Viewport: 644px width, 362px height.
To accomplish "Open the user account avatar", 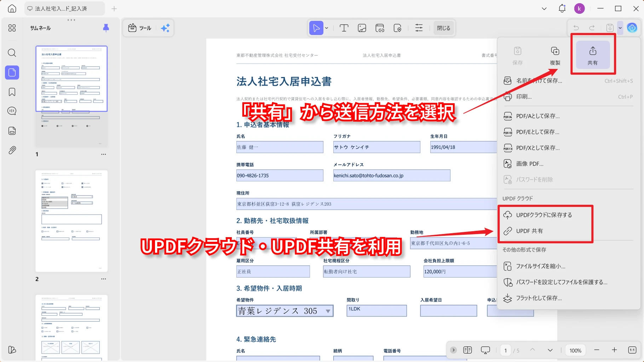I will 579,8.
